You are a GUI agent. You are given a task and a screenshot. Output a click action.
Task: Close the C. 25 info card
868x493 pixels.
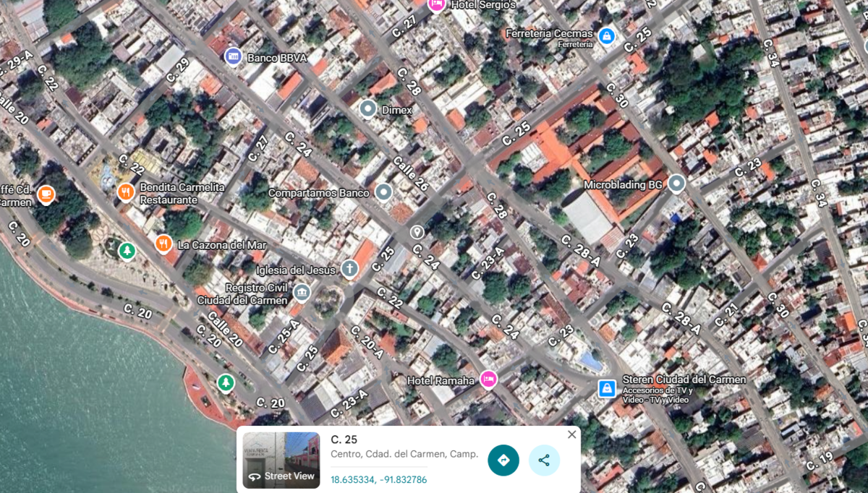[x=571, y=434]
